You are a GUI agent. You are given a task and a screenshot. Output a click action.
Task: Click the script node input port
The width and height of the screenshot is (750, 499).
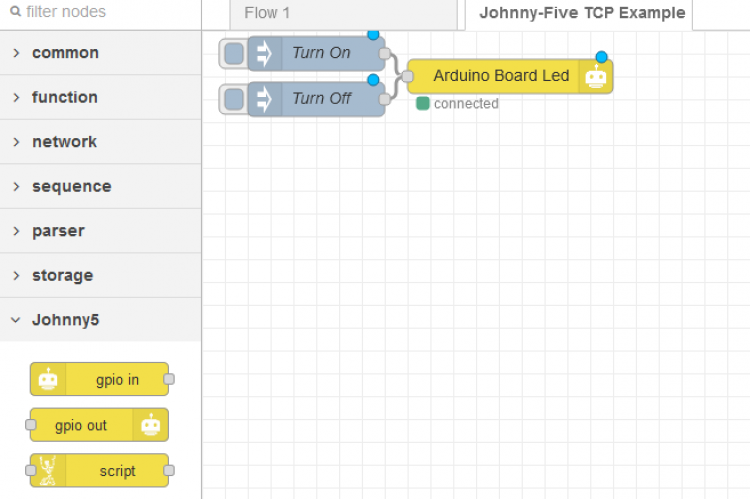point(31,471)
